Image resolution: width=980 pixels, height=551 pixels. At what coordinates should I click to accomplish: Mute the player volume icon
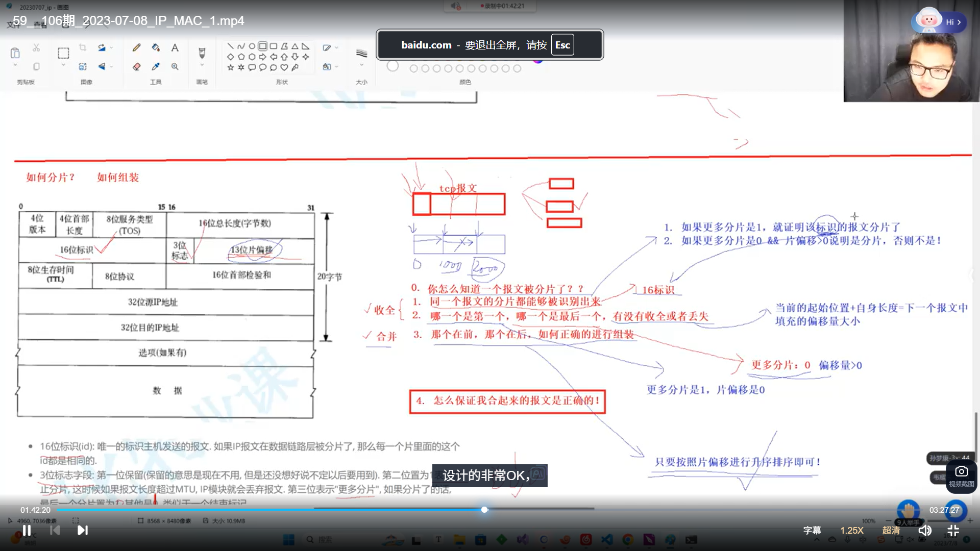924,530
